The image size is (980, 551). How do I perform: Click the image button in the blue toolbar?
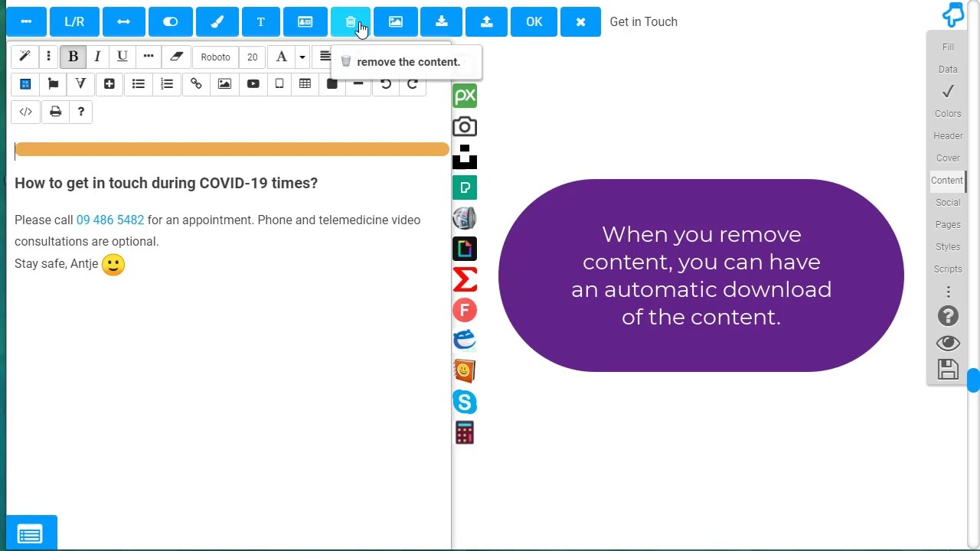(396, 22)
